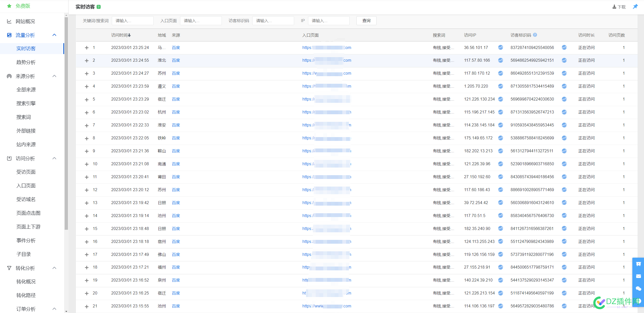The image size is (644, 313).
Task: Open entry page link in row 3
Action: (327, 73)
